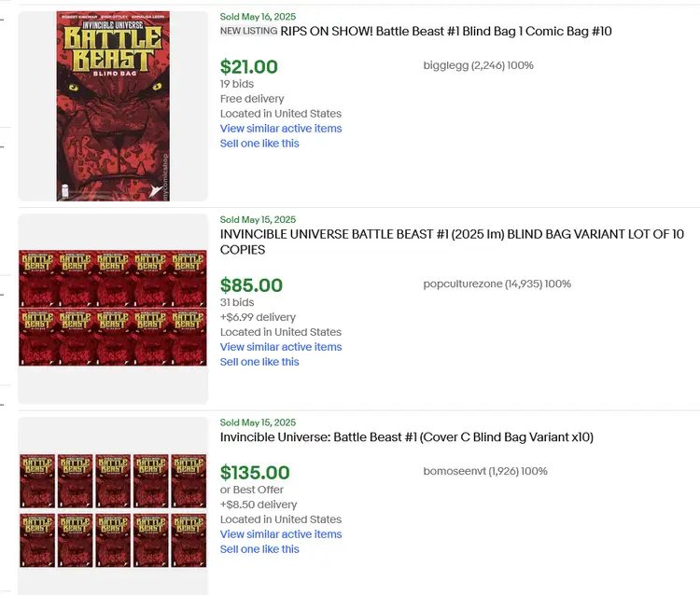Click the $135.00 sold price
Viewport: 700px width, 595px height.
[x=255, y=472]
